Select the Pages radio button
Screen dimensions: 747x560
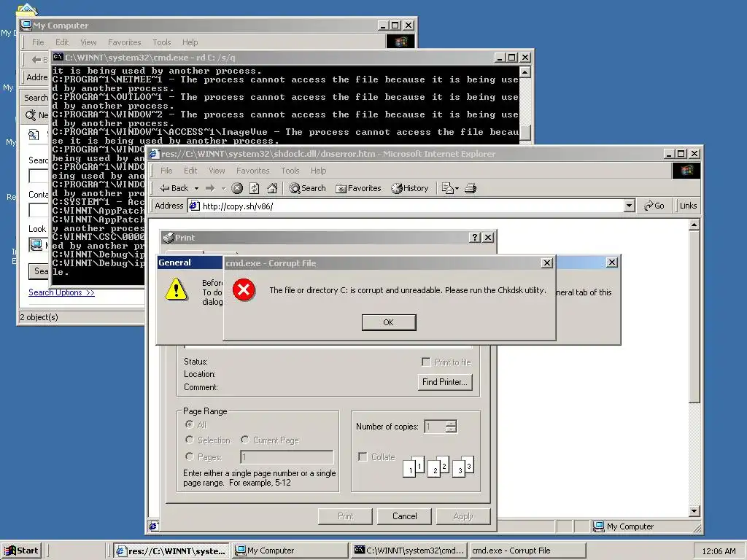click(190, 456)
